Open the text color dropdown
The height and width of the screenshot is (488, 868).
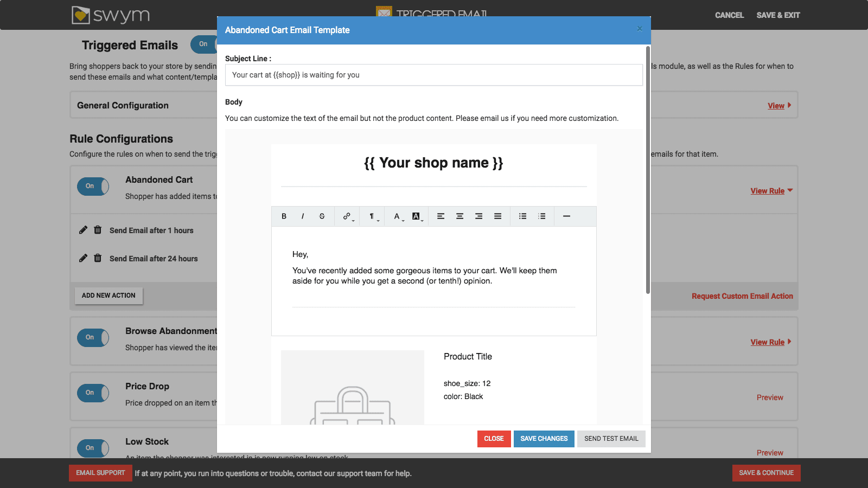click(398, 216)
